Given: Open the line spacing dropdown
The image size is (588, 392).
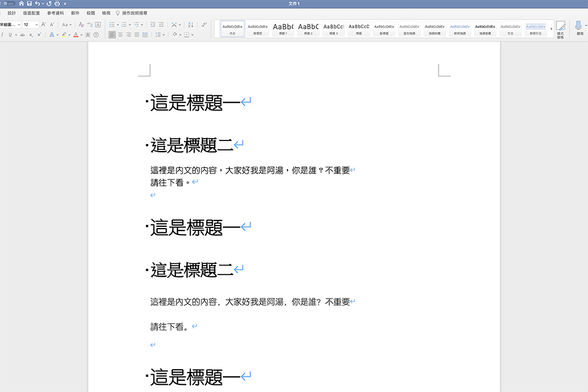Looking at the screenshot, I should click(163, 34).
